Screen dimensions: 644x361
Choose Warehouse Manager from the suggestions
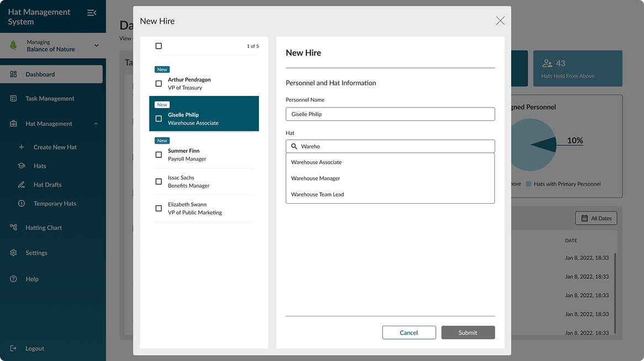pos(316,178)
